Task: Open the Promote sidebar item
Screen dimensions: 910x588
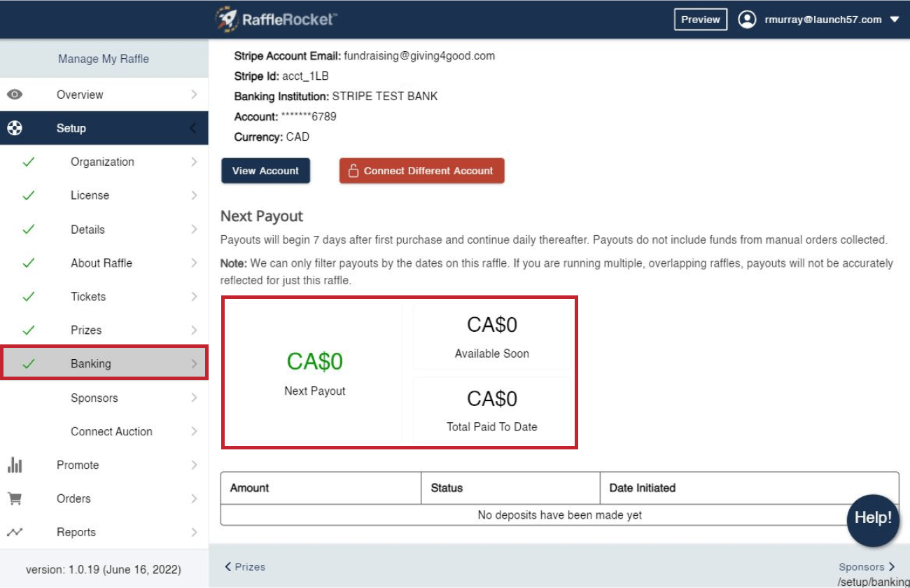Action: point(104,465)
